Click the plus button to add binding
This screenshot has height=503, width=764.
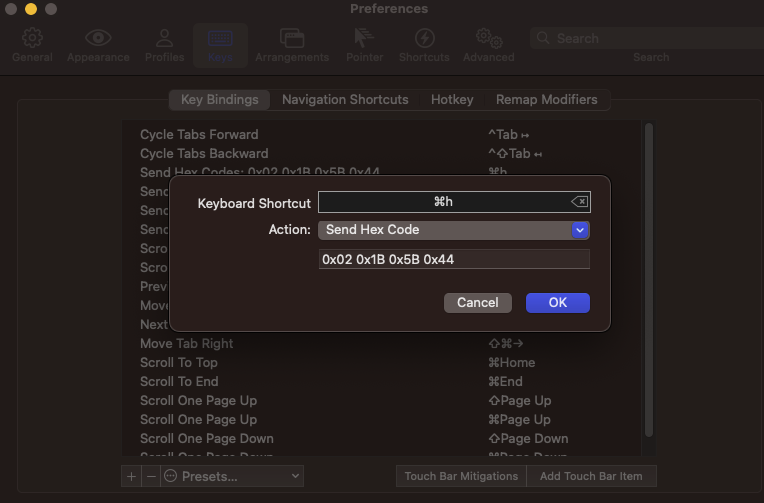click(131, 477)
